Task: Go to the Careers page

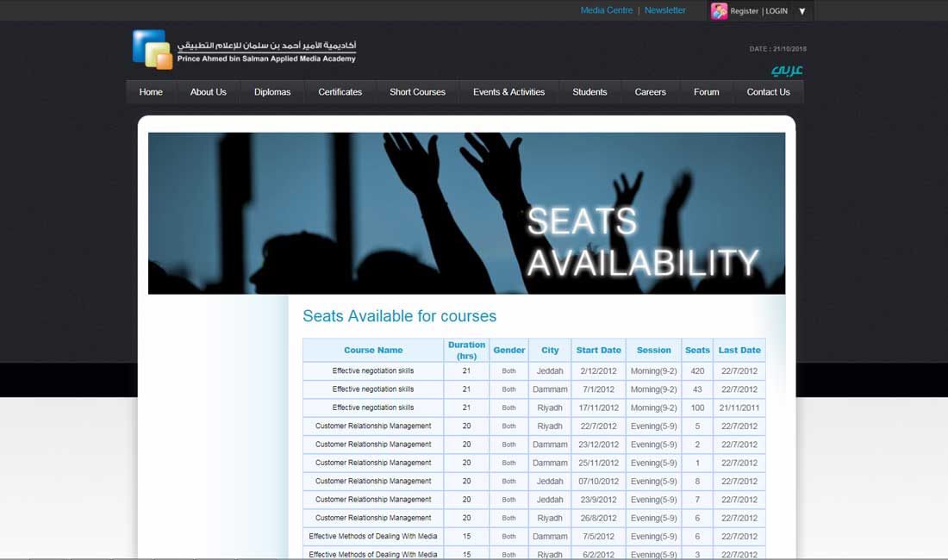Action: coord(650,92)
